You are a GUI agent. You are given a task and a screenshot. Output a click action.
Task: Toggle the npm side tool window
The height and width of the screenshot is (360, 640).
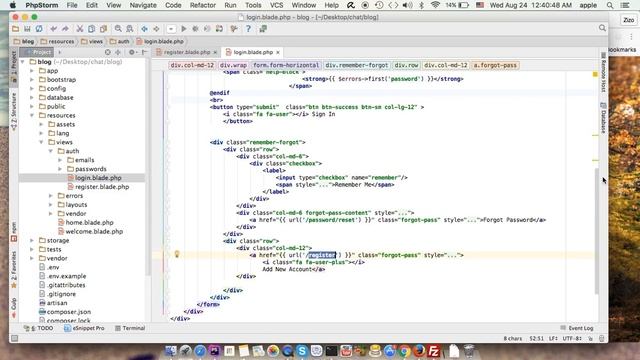[x=14, y=231]
